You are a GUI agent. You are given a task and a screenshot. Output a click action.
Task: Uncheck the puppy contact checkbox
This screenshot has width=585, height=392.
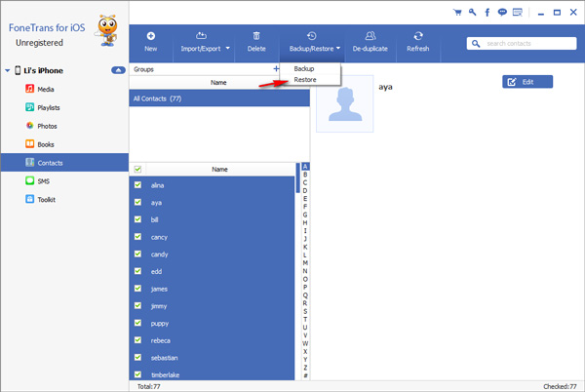[137, 323]
